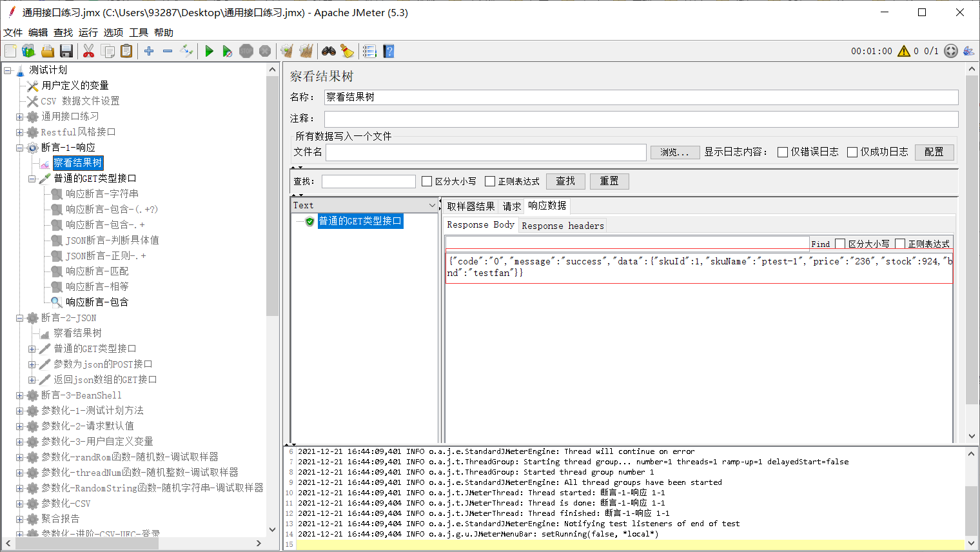
Task: Click the Shutdown X icon
Action: [265, 51]
